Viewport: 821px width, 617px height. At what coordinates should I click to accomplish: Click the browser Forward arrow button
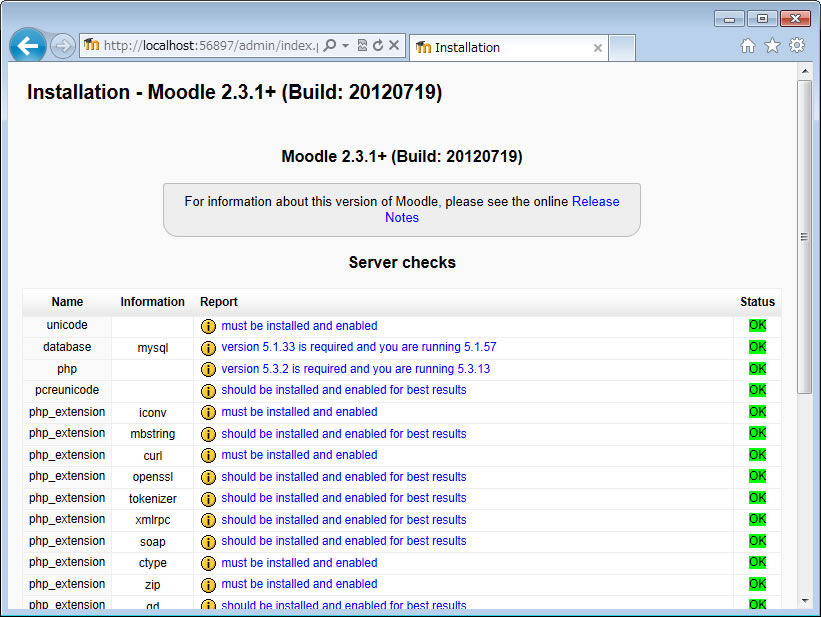tap(62, 46)
